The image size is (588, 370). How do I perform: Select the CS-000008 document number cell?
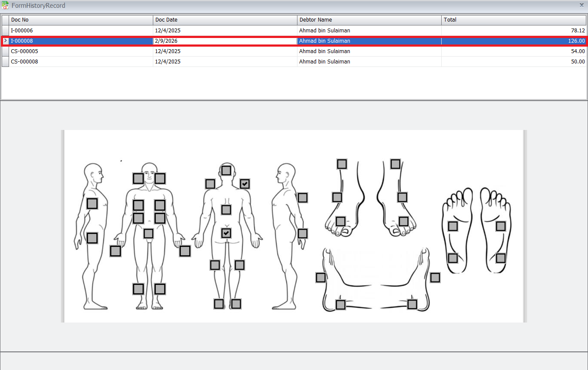coord(81,62)
